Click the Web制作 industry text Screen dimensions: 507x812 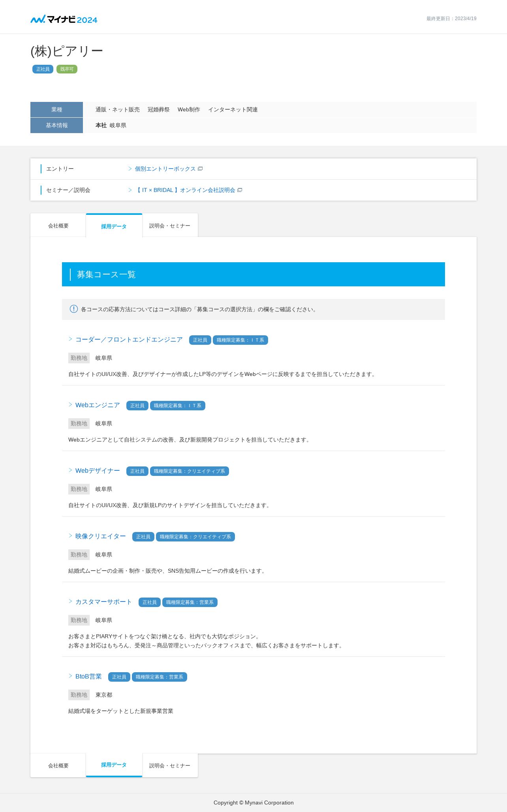coord(189,109)
